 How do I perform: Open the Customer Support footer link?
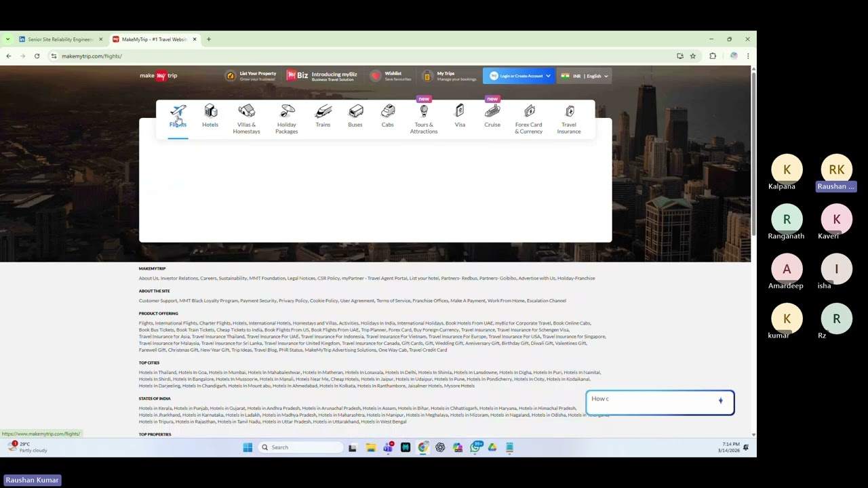(157, 300)
